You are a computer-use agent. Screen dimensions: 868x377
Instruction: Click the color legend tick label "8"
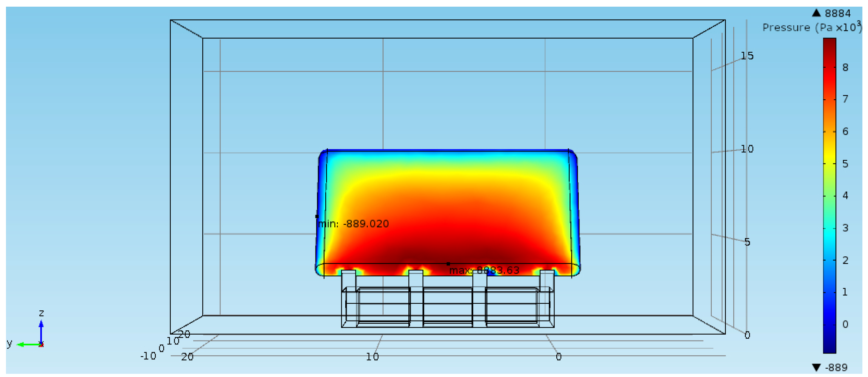click(x=845, y=67)
